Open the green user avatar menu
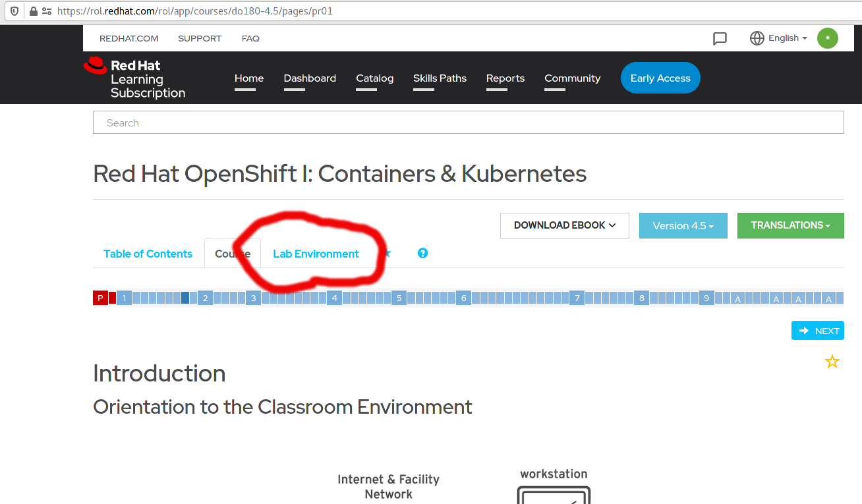The height and width of the screenshot is (504, 862). 827,38
